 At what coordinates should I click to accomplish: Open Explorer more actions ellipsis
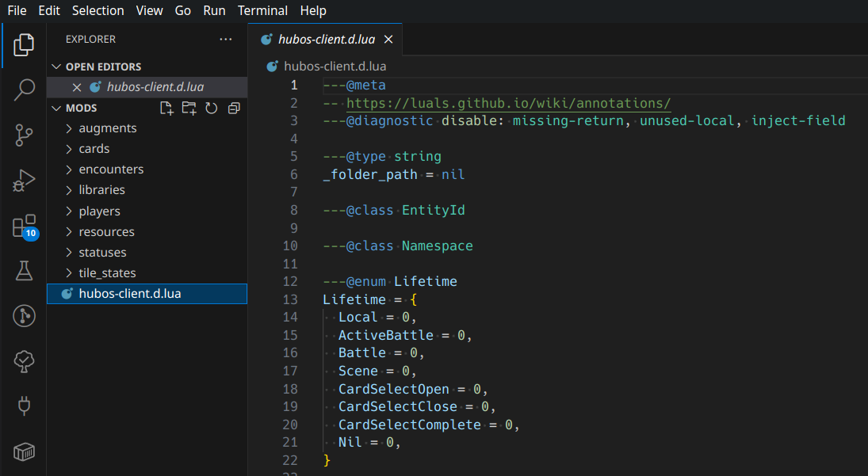tap(225, 40)
